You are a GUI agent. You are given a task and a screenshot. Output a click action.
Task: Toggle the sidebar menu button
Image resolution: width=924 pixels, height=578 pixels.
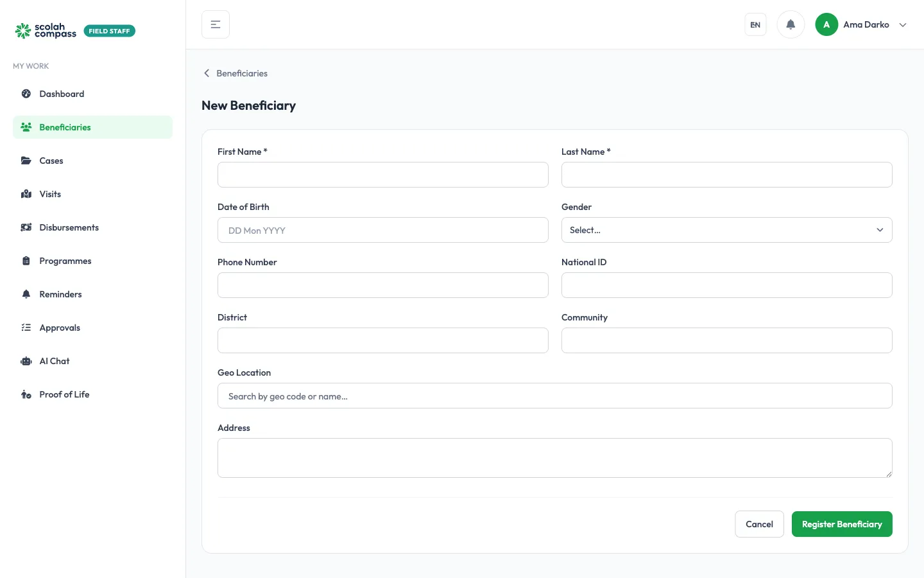click(216, 24)
